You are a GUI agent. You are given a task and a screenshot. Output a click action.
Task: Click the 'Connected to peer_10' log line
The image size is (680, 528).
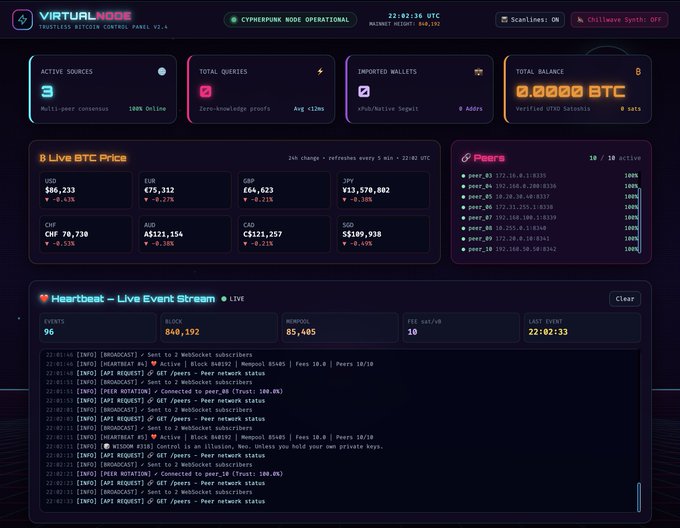click(x=164, y=474)
